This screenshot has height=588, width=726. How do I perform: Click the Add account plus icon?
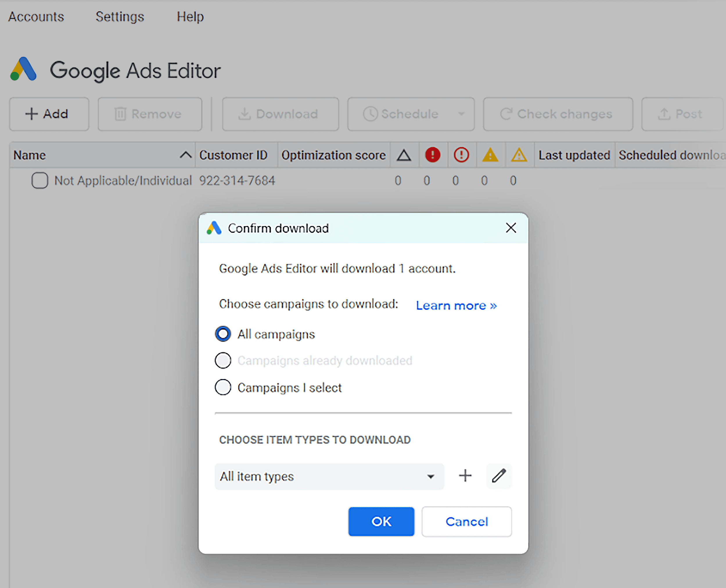[x=32, y=114]
